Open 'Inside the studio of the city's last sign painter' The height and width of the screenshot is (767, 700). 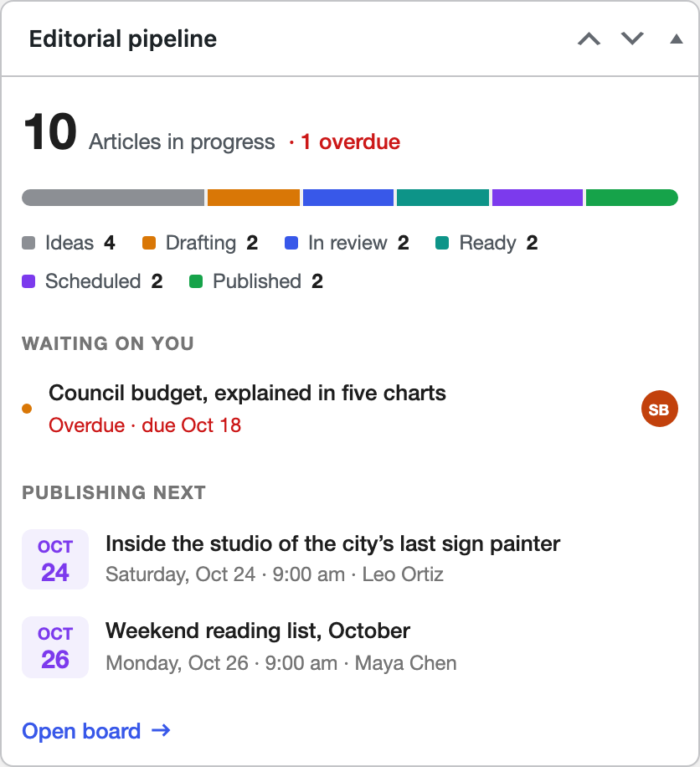pyautogui.click(x=332, y=544)
